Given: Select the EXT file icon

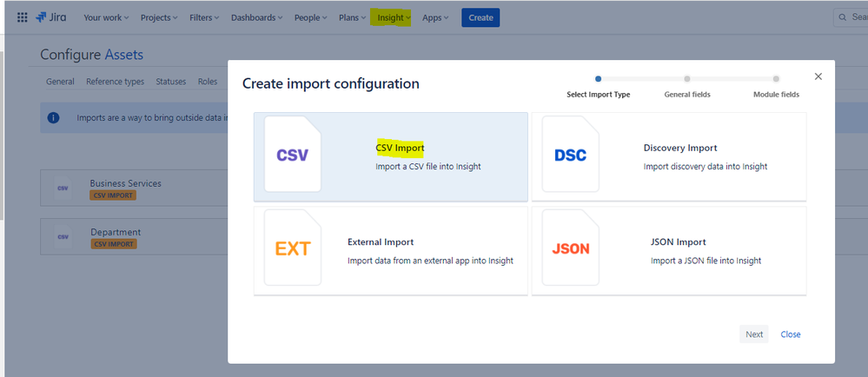Looking at the screenshot, I should click(292, 248).
